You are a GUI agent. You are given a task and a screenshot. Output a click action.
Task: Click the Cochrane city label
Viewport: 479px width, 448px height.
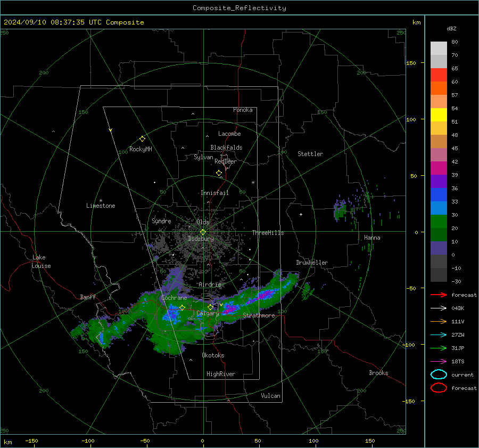[x=174, y=298]
